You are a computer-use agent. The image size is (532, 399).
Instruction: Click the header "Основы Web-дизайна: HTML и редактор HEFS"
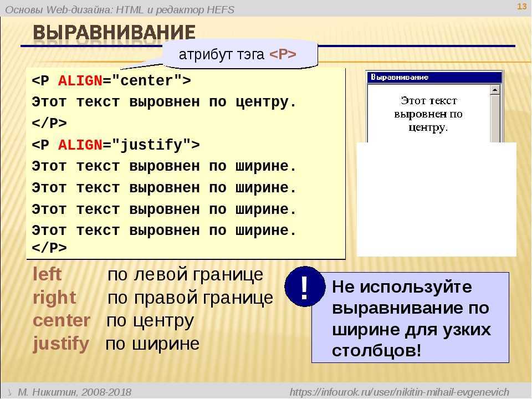click(120, 9)
